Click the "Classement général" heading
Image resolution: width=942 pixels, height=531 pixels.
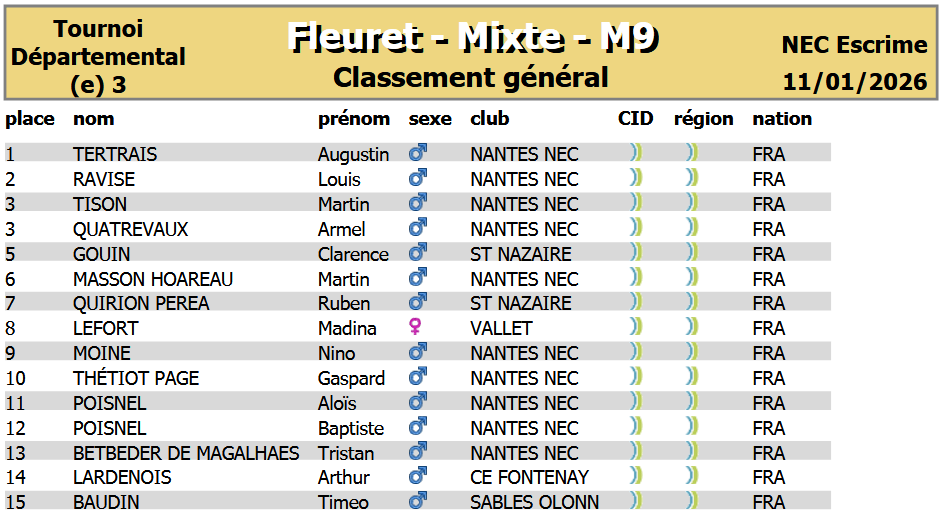pyautogui.click(x=471, y=77)
